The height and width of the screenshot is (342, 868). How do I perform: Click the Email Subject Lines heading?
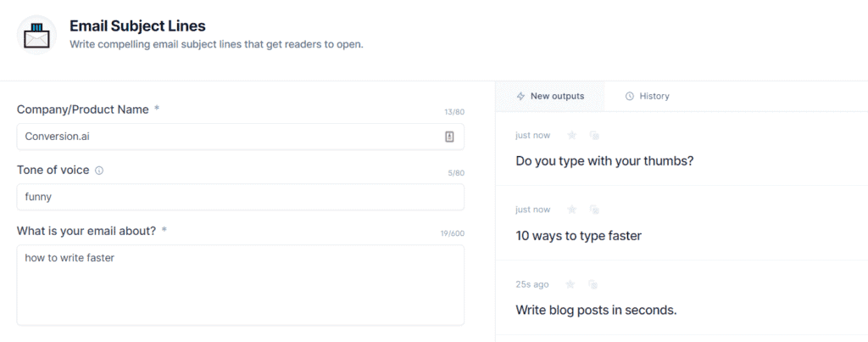click(137, 25)
